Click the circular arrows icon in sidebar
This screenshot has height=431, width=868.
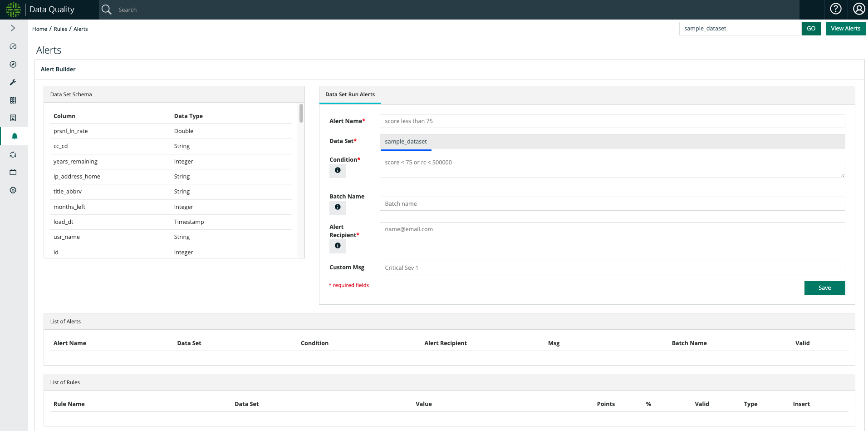(x=13, y=154)
